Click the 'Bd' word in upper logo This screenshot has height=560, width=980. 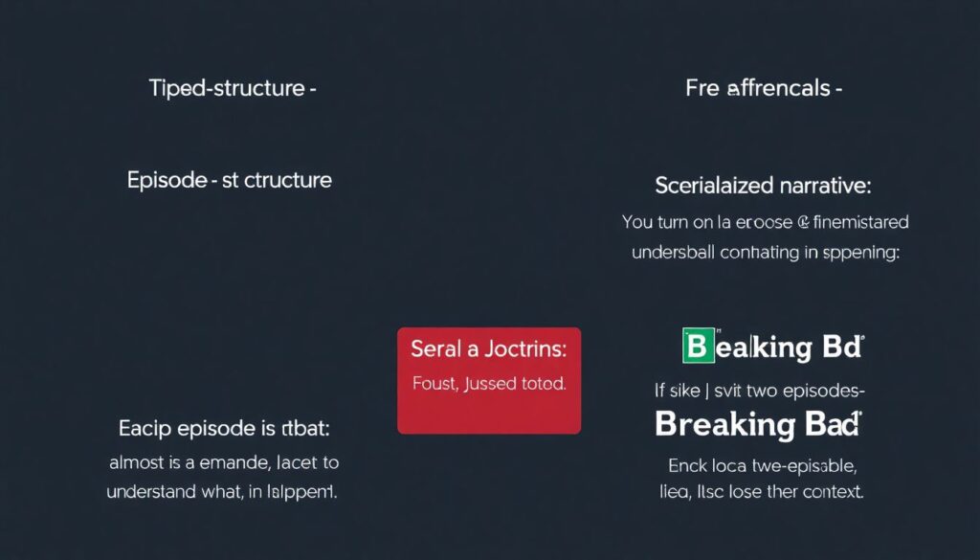pyautogui.click(x=840, y=347)
